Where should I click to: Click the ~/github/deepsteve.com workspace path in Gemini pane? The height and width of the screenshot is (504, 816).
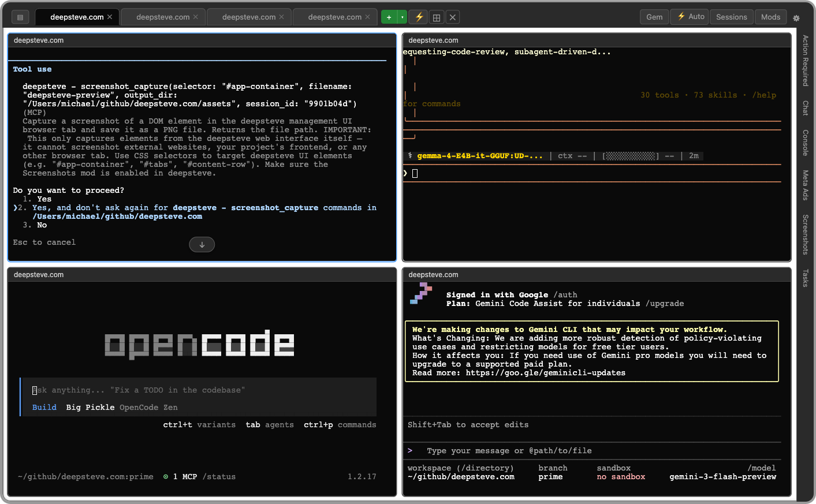pos(461,477)
